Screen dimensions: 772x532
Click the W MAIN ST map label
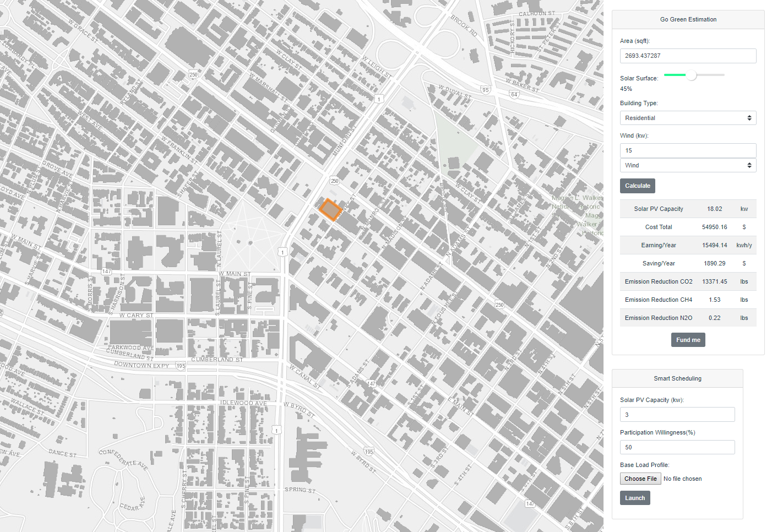click(x=235, y=274)
